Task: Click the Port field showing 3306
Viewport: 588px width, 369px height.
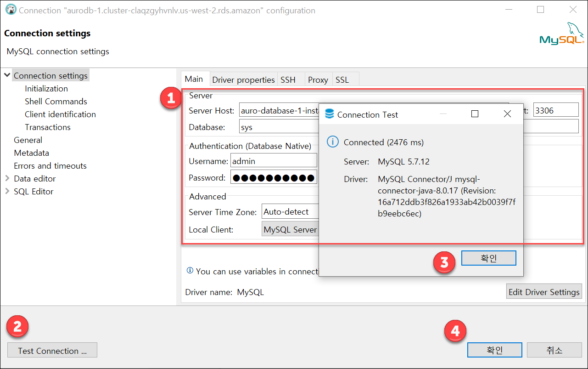Action: pyautogui.click(x=556, y=110)
